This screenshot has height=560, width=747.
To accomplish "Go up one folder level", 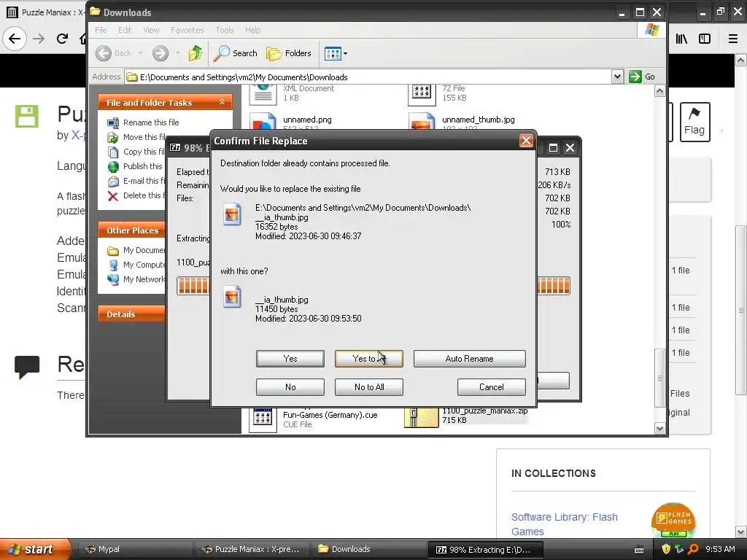I will click(195, 53).
